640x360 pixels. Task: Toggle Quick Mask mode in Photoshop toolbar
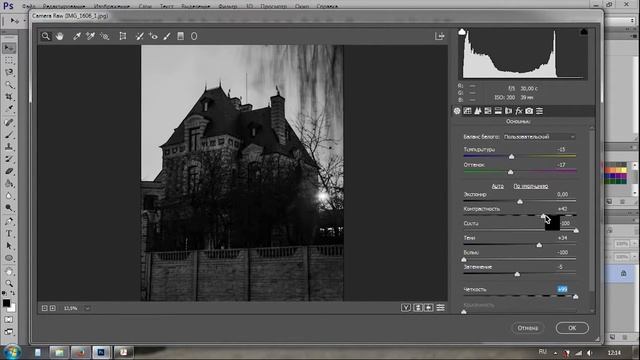9,320
